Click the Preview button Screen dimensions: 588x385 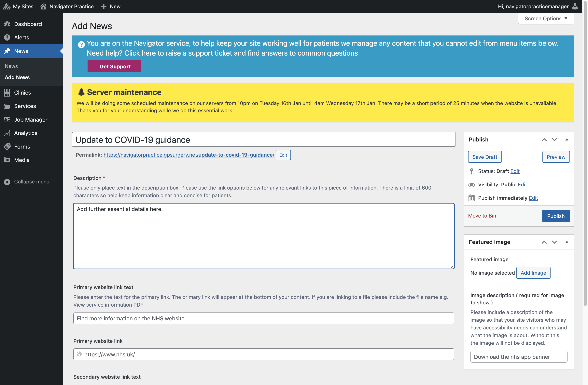(556, 157)
